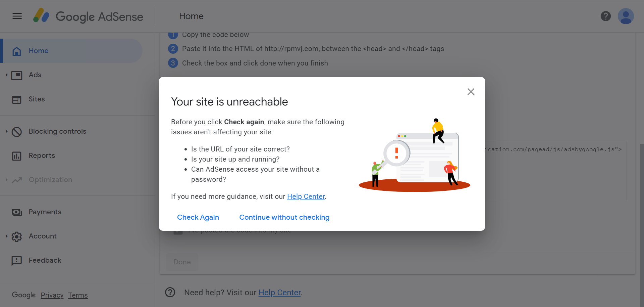Viewport: 644px width, 307px height.
Task: Open the user account avatar
Action: [x=626, y=16]
